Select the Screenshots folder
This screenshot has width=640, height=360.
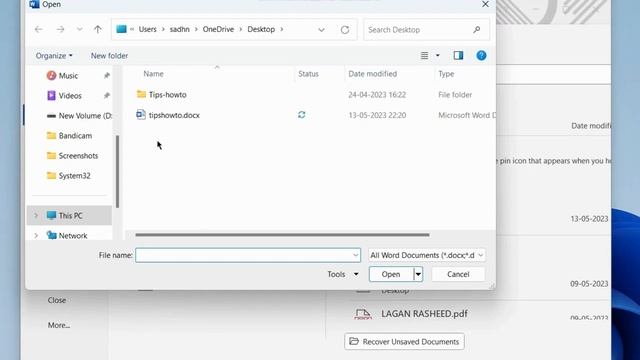[78, 156]
